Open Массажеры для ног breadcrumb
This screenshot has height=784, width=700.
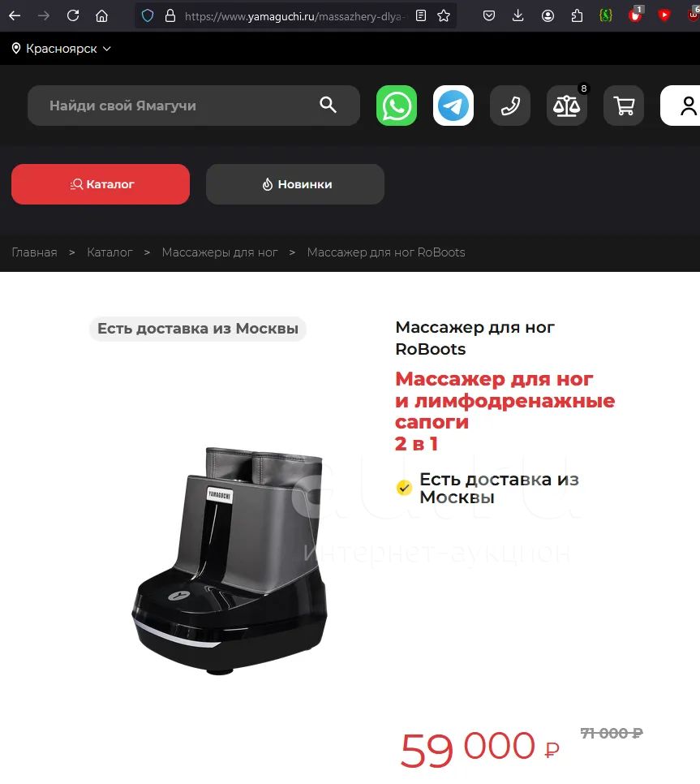(220, 252)
